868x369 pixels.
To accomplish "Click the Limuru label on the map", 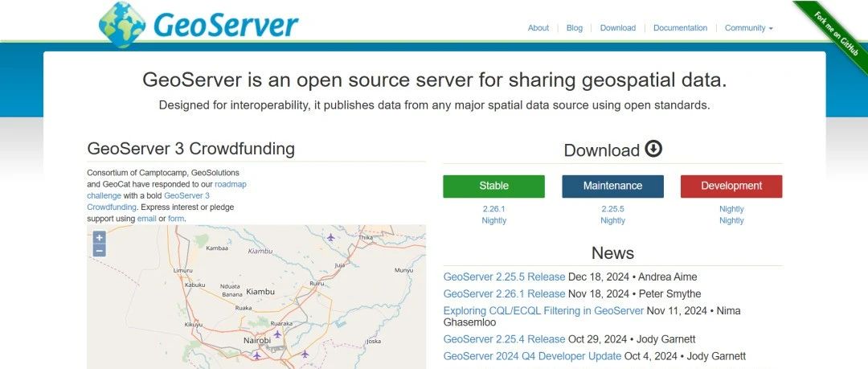I will tap(183, 270).
